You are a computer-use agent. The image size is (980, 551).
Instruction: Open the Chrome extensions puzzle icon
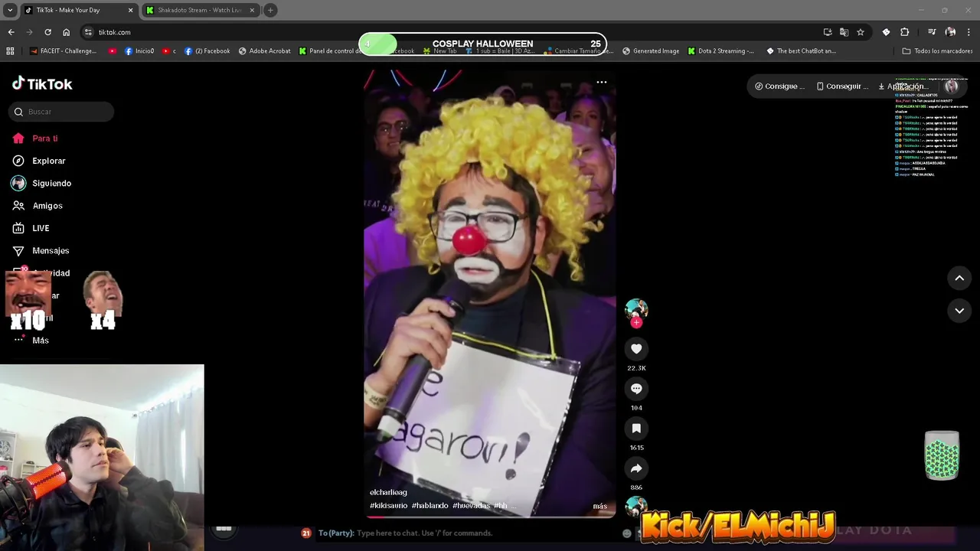pyautogui.click(x=905, y=32)
